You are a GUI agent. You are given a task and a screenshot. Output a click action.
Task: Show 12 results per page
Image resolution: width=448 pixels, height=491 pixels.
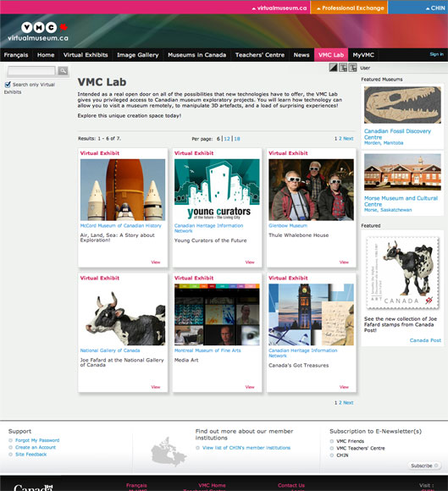tap(227, 139)
